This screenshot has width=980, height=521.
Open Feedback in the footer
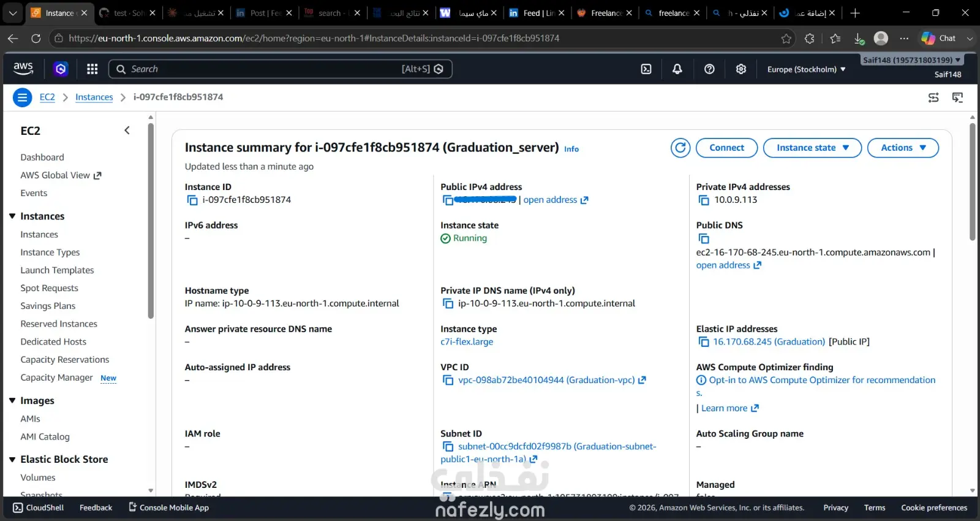[96, 508]
